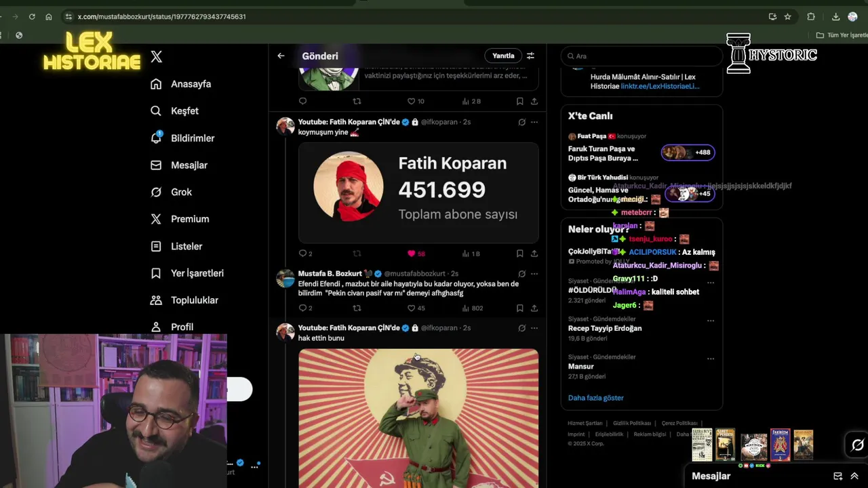The height and width of the screenshot is (488, 868).
Task: Open the browser extensions puzzle icon
Action: click(811, 16)
